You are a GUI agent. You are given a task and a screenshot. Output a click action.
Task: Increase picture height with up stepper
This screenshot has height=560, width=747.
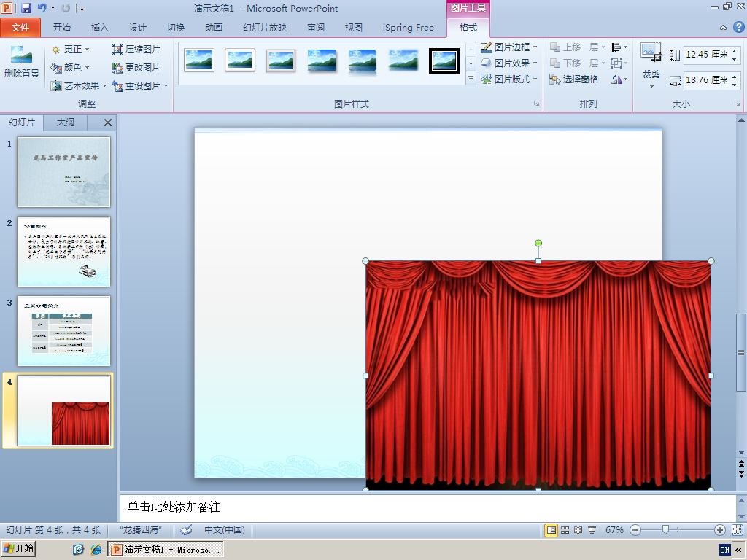[x=734, y=50]
